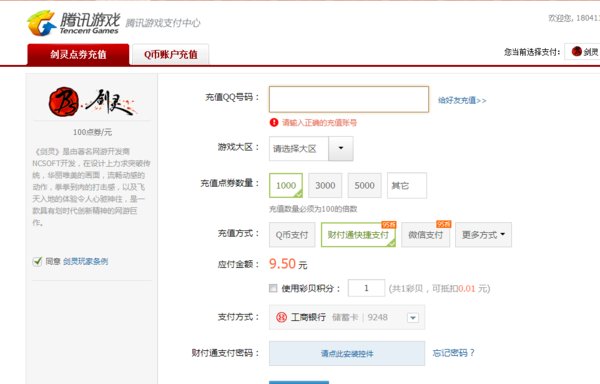
Task: Click the 彩贝积分 quantity field
Action: tap(366, 288)
